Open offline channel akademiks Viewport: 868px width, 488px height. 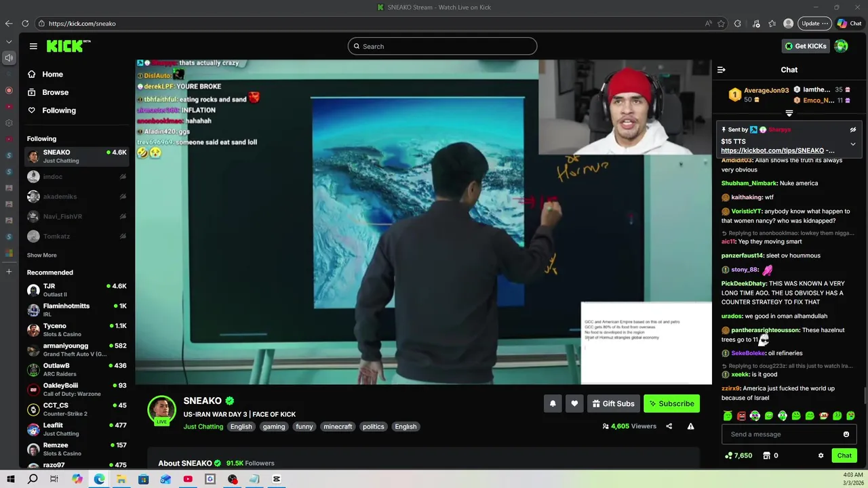coord(77,197)
